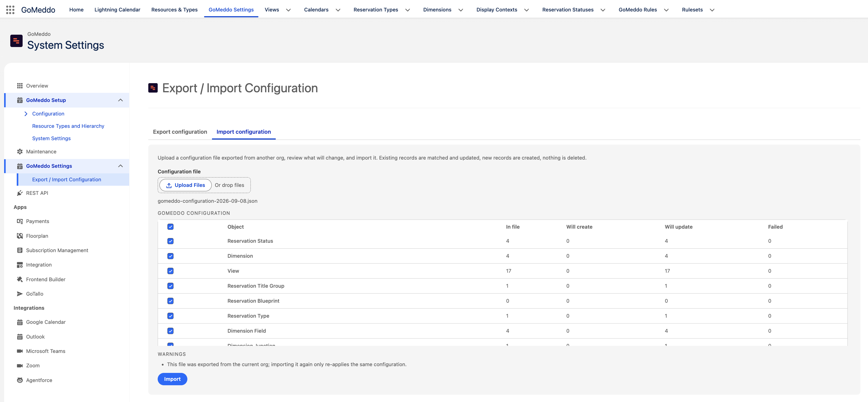Open Resource Types and Hierarchy link
The height and width of the screenshot is (402, 868).
(x=68, y=126)
